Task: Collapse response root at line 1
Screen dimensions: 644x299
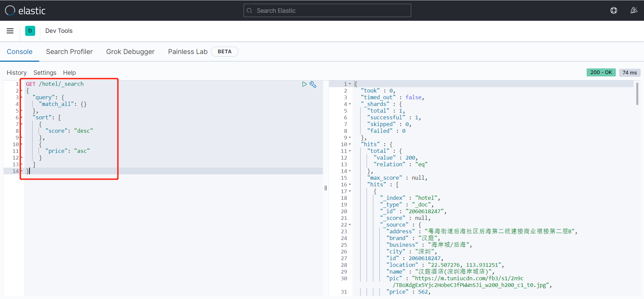Action: click(x=350, y=84)
